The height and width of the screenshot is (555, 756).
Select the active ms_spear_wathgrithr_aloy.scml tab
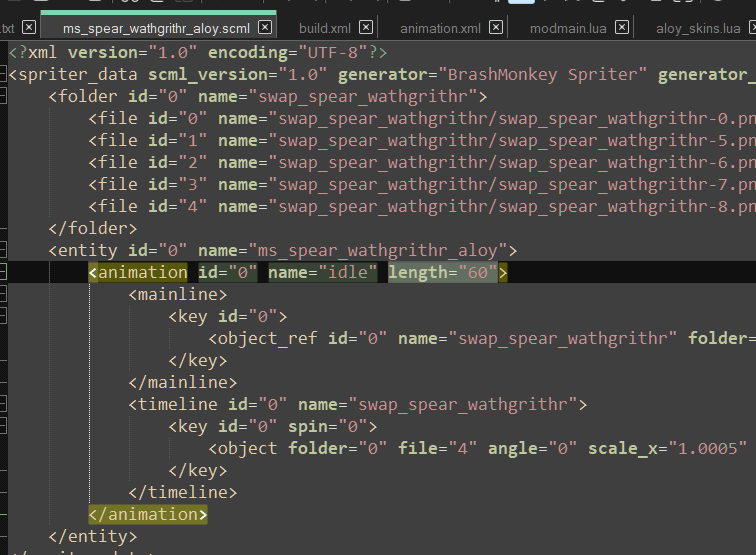tap(155, 28)
